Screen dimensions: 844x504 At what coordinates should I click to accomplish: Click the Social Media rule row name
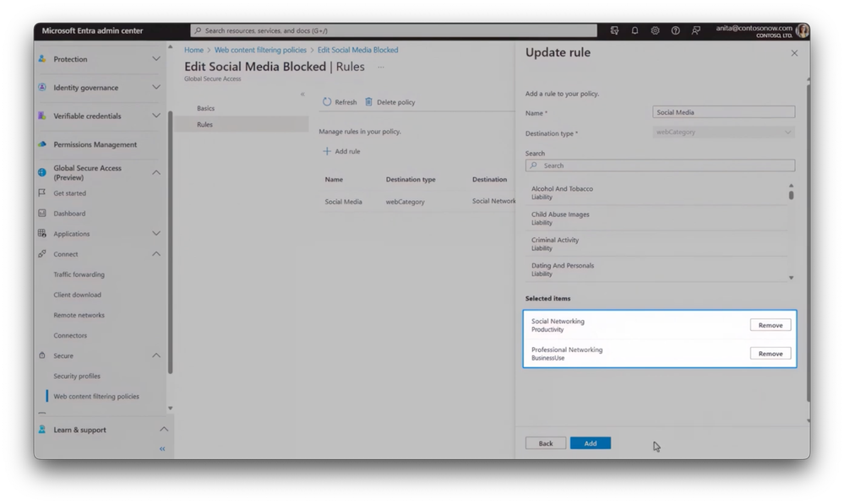343,202
